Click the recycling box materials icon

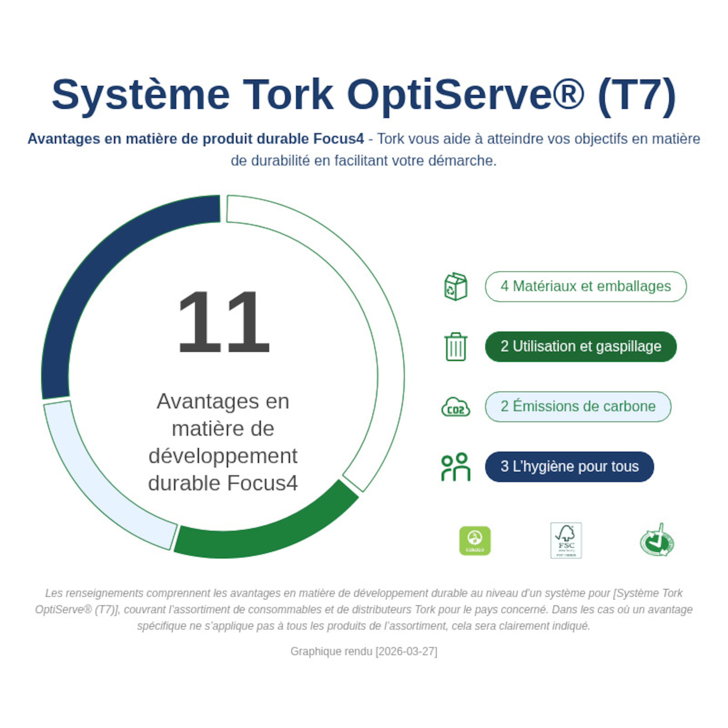pyautogui.click(x=456, y=286)
